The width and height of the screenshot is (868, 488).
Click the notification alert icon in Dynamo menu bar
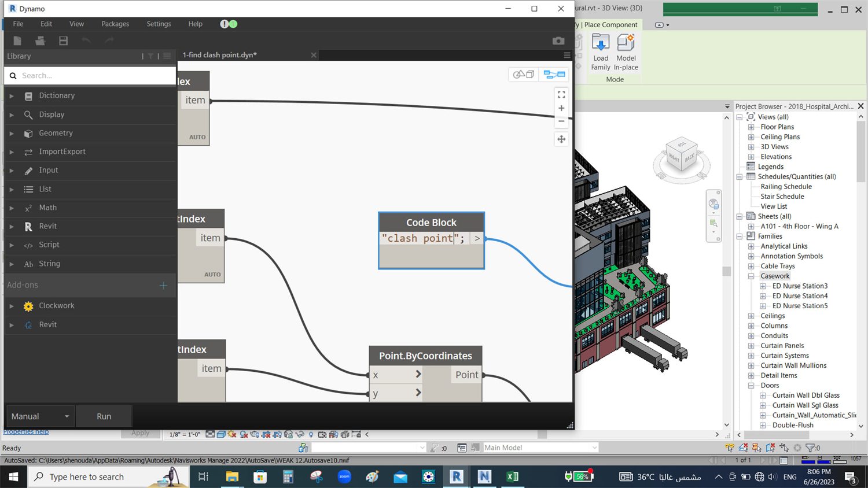pos(225,24)
